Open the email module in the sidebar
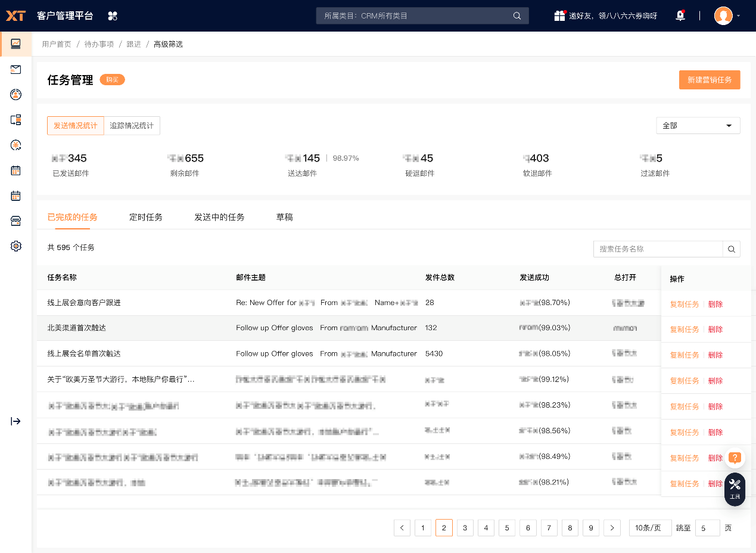 16,69
